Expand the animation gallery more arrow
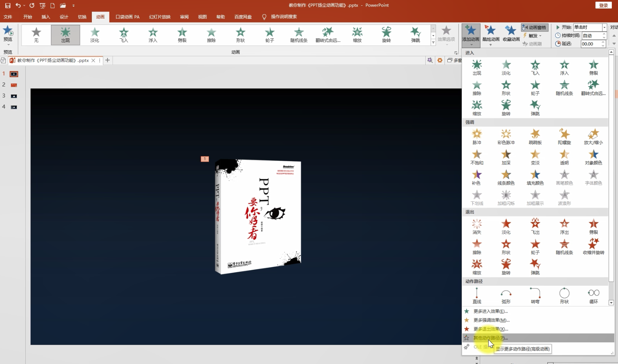 (x=433, y=42)
